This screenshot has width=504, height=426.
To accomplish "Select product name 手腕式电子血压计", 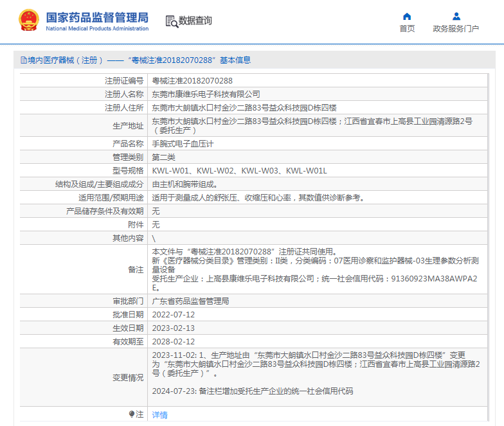I will [x=183, y=144].
